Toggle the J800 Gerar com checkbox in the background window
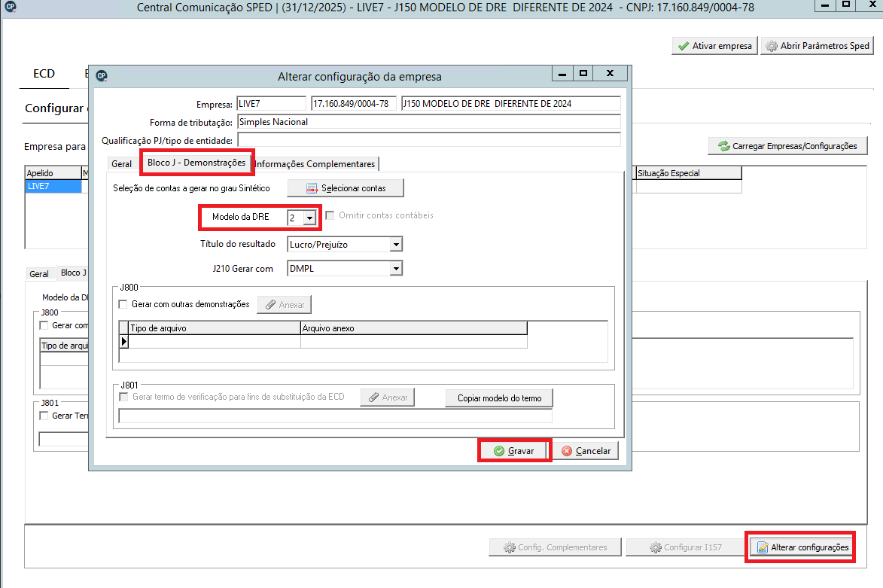 click(x=44, y=325)
